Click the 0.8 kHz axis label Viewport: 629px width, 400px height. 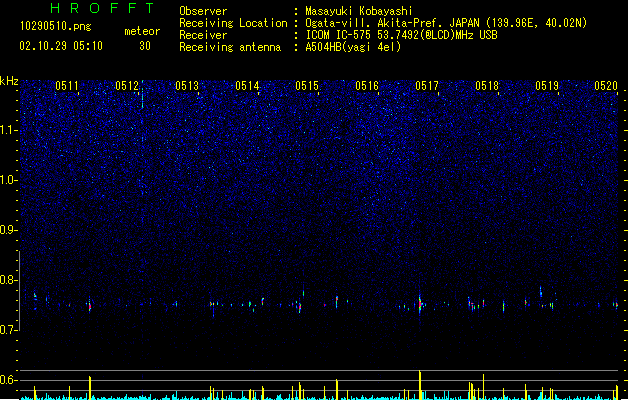point(8,280)
